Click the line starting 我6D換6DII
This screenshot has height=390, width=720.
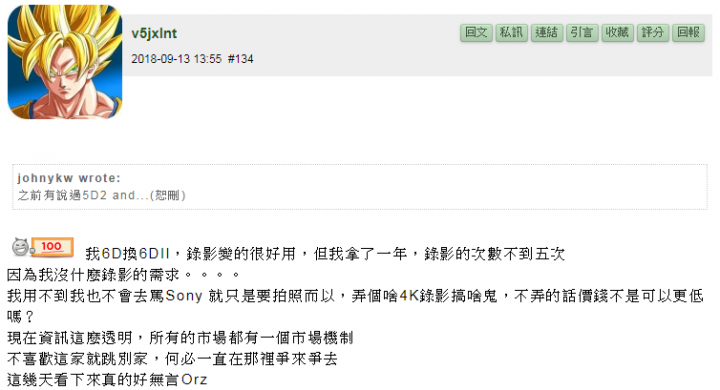325,253
